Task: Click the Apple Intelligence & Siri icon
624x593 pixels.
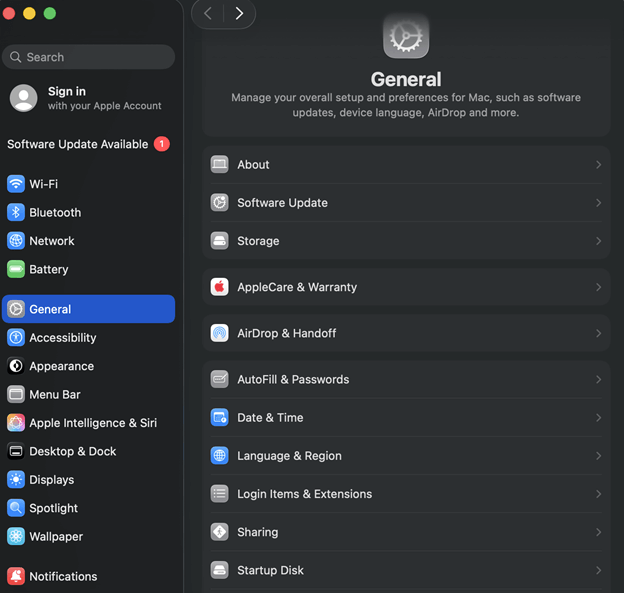Action: [x=16, y=423]
